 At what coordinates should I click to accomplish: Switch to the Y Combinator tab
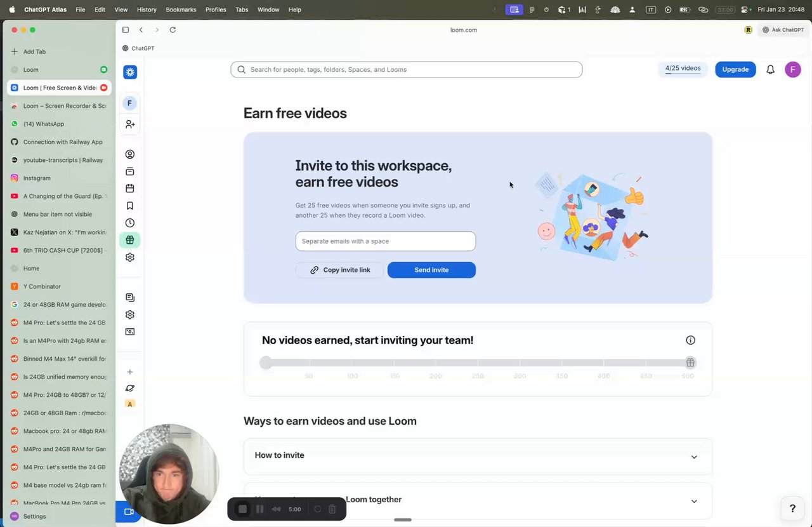60,287
